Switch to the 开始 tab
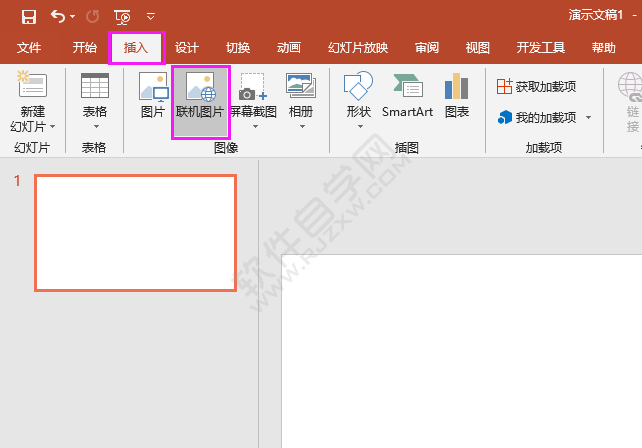 click(85, 48)
